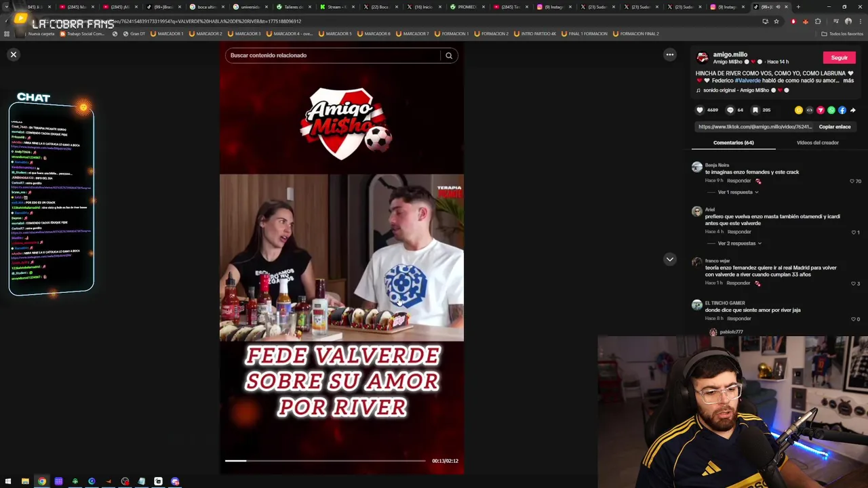This screenshot has height=488, width=868.
Task: Switch to Comentarios (64) tab
Action: [733, 143]
